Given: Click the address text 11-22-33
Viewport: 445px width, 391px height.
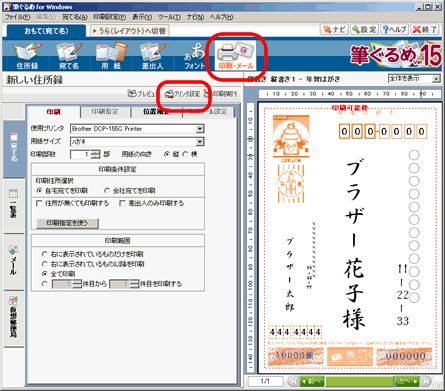Looking at the screenshot, I should [x=402, y=295].
